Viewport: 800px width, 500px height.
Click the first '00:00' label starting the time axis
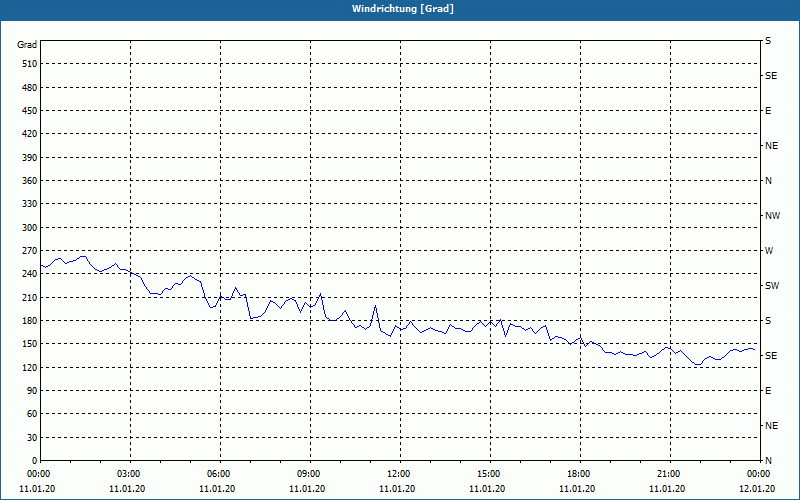pos(38,474)
